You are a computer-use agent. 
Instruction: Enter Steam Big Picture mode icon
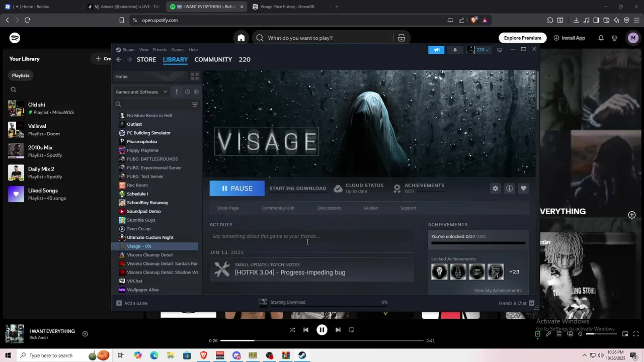click(x=500, y=50)
